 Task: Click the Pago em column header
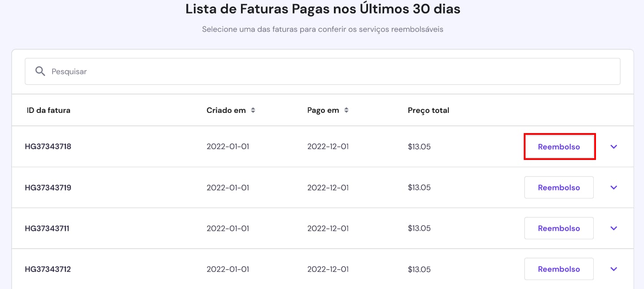click(323, 110)
